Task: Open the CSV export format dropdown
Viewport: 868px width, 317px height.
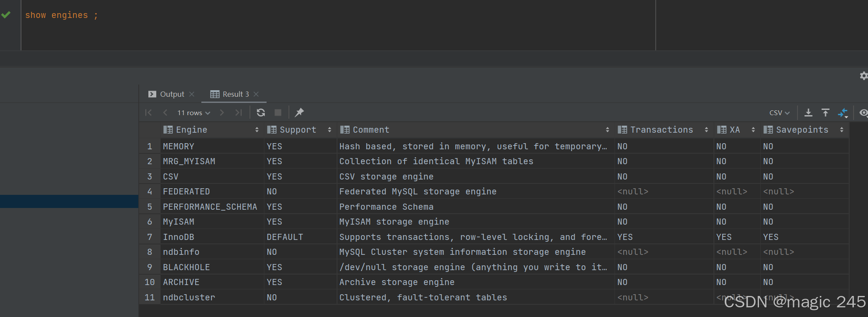Action: click(x=779, y=113)
